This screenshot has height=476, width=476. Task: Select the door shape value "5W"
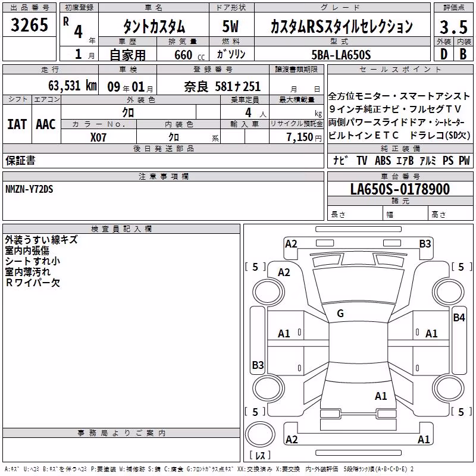(230, 26)
